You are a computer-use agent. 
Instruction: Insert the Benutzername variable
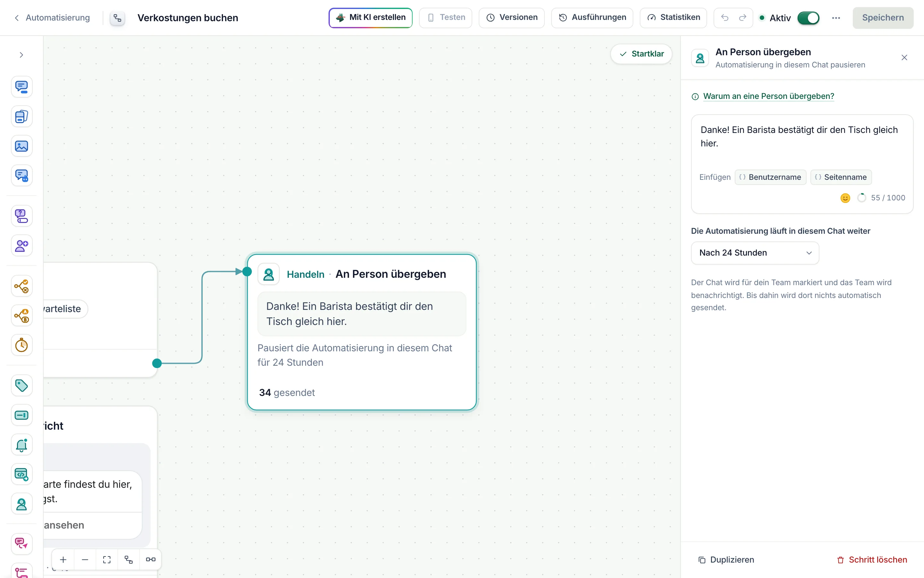(x=770, y=177)
